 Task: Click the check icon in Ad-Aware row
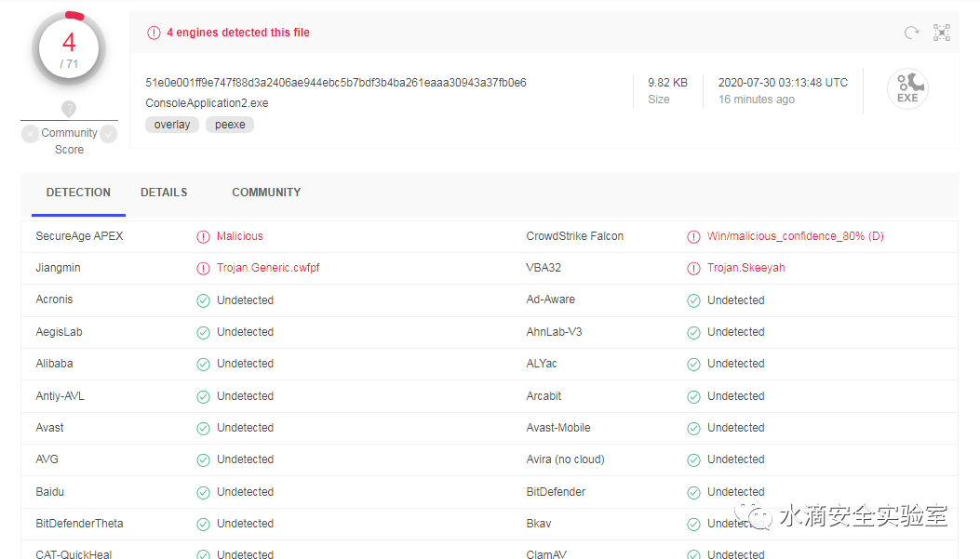(693, 301)
